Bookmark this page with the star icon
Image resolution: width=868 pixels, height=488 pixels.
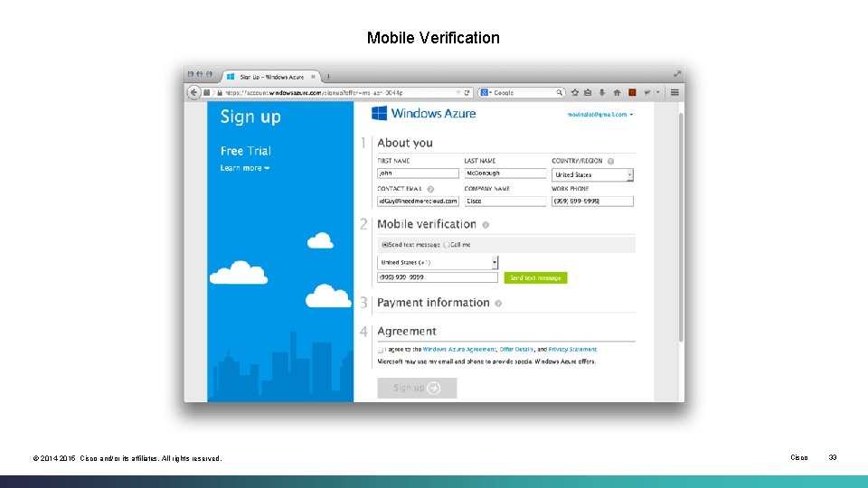coord(575,93)
